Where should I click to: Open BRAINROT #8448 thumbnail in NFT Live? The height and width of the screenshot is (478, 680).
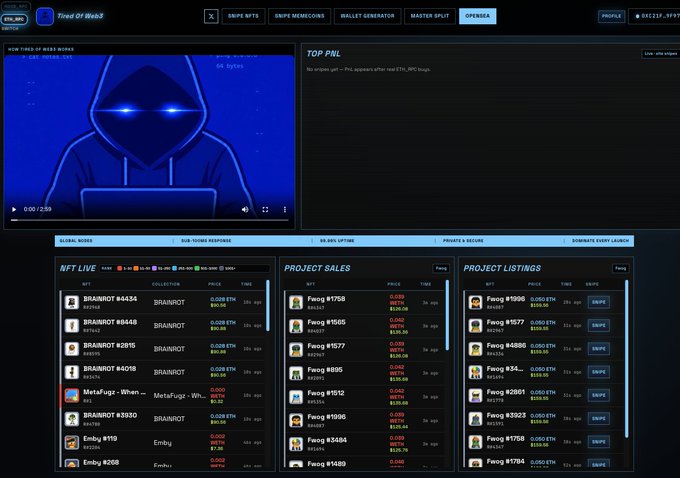[72, 325]
